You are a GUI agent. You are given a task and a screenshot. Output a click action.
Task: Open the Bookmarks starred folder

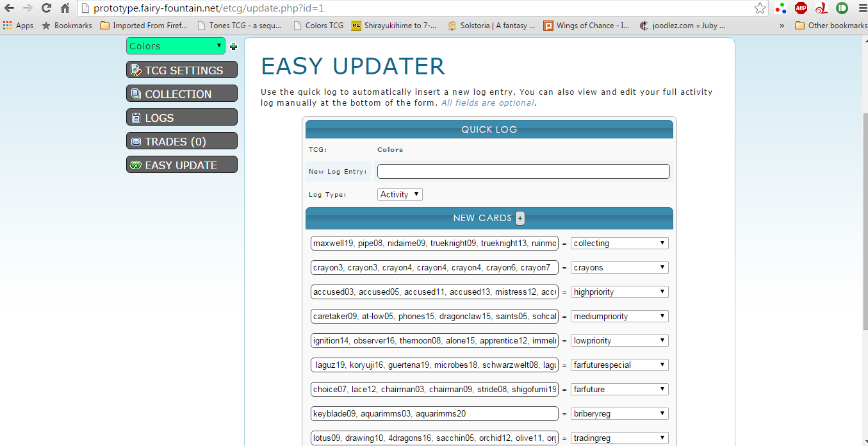click(x=67, y=26)
